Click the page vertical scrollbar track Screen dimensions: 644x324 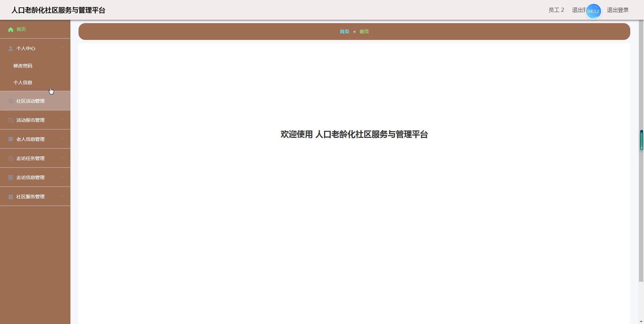point(641,218)
